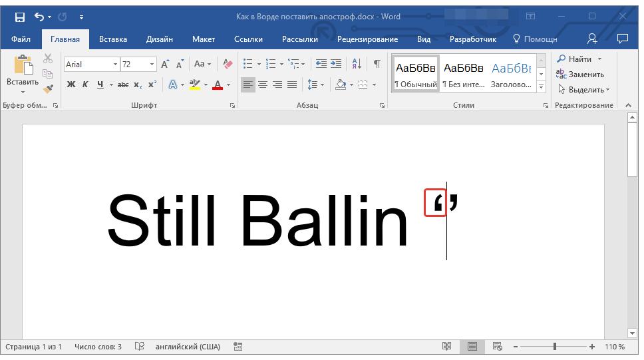Copy selection with the copy icon
Screen dimensions: 644x360
tap(48, 74)
